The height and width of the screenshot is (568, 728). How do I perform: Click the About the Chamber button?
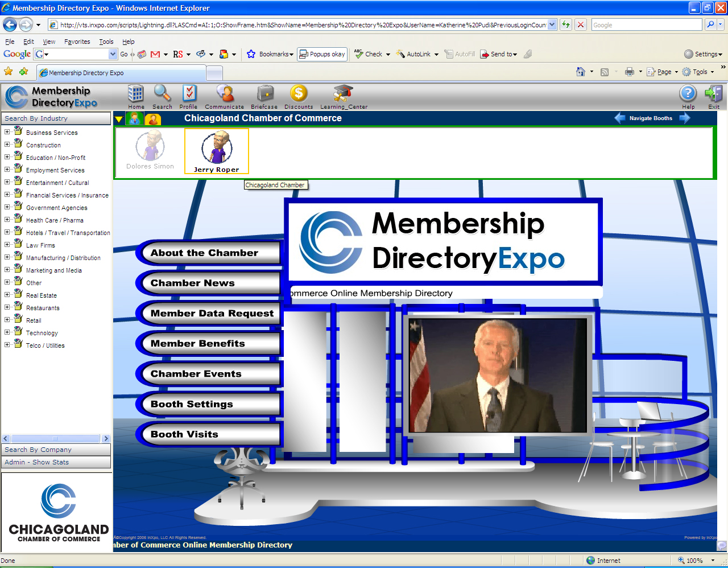[209, 253]
